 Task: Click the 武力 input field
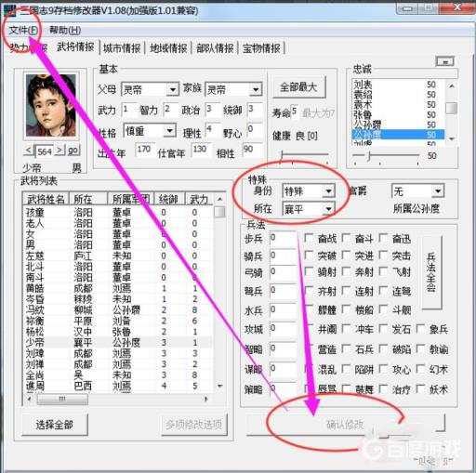(128, 110)
